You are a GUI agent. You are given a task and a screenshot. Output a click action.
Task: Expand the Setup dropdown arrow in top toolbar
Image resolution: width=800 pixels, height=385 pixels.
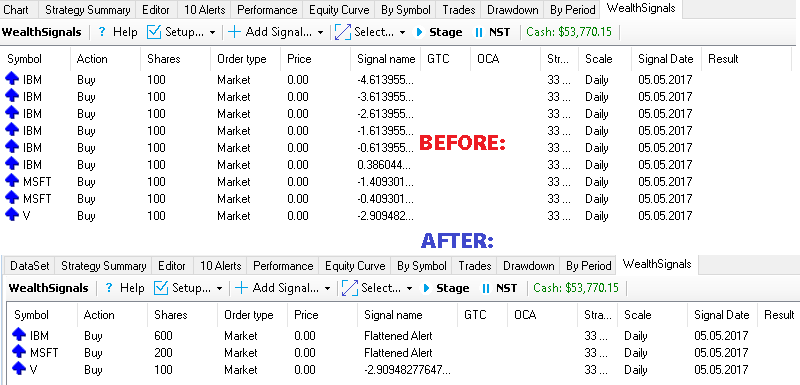pyautogui.click(x=212, y=33)
